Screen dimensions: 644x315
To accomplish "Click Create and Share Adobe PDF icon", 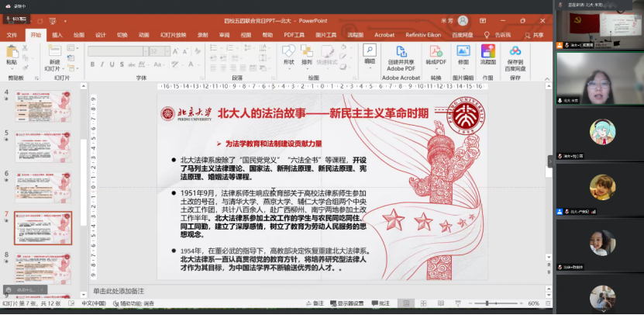I will coord(401,51).
